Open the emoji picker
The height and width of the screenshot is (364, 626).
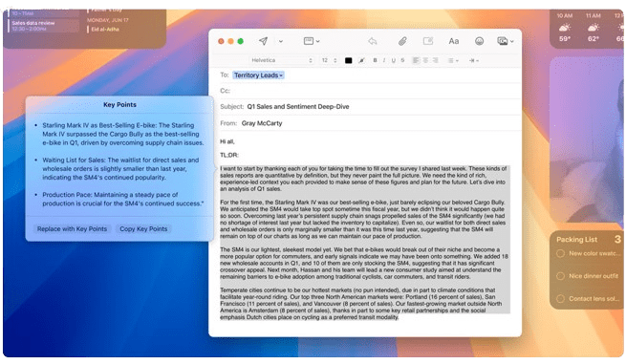coord(479,41)
